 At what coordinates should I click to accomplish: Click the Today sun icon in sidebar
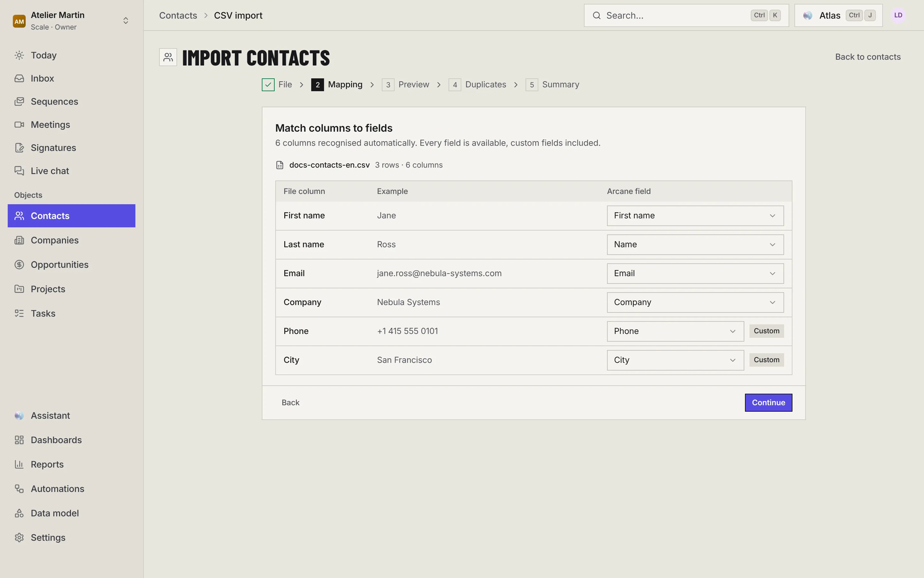coord(19,56)
